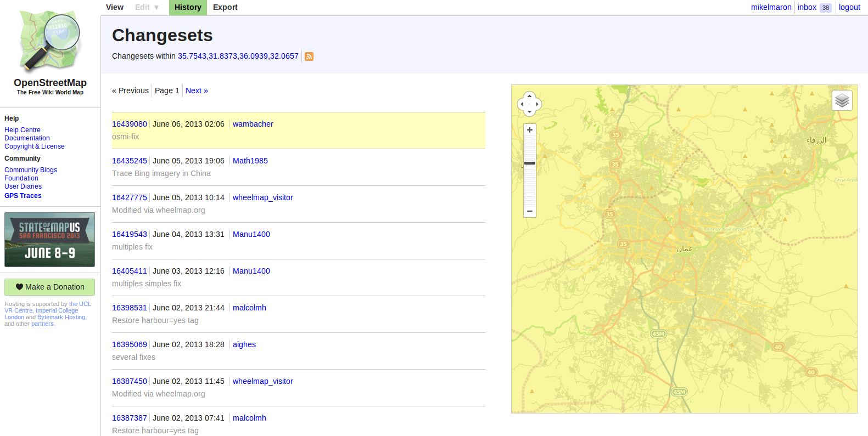The width and height of the screenshot is (868, 436).
Task: Open the hosting partners link
Action: pos(42,324)
